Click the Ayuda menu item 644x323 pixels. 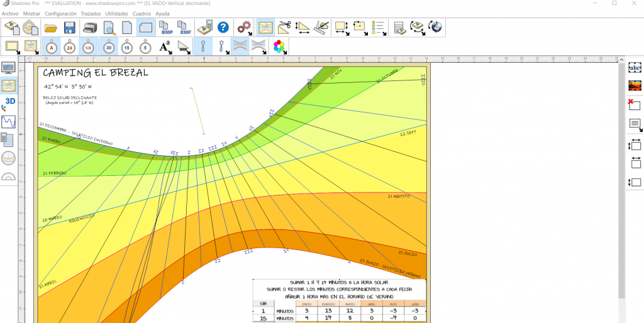(162, 13)
